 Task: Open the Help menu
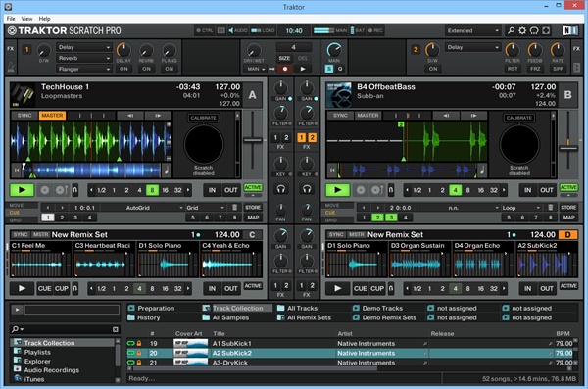tap(44, 19)
